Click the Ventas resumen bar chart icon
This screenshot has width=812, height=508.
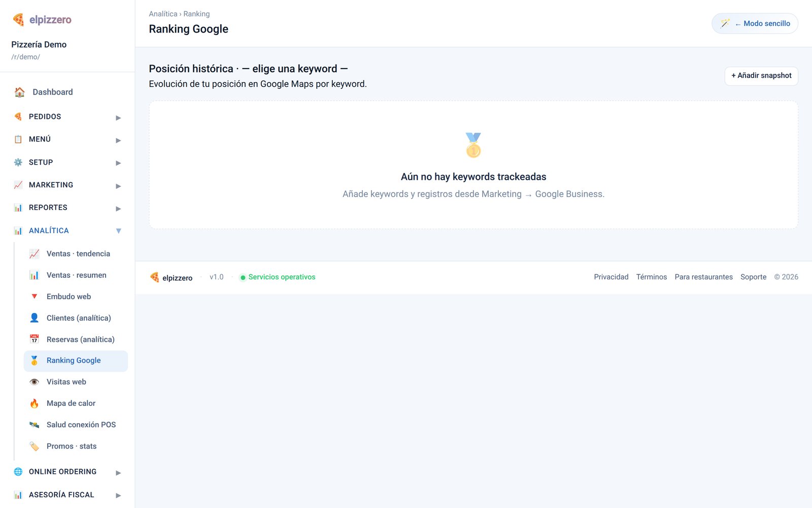point(34,275)
